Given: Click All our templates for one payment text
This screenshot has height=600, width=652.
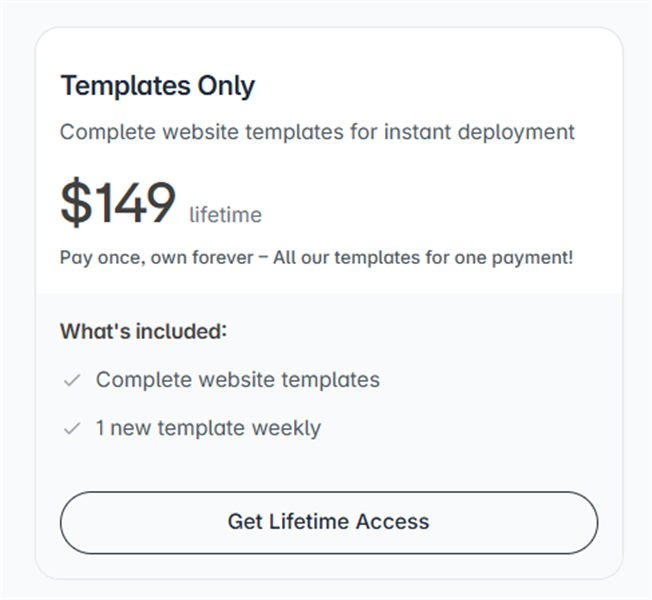Looking at the screenshot, I should (x=423, y=258).
